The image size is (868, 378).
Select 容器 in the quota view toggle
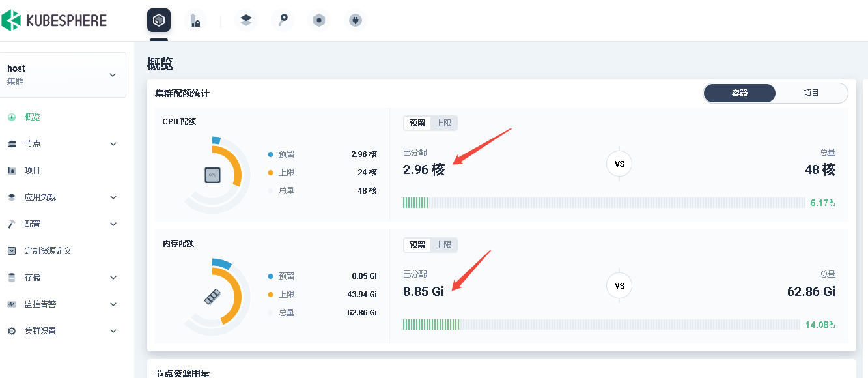point(740,93)
